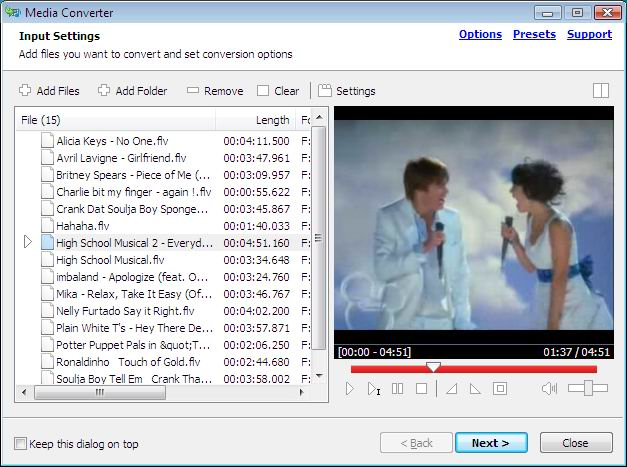
Task: Open the Presets link
Action: tap(534, 34)
